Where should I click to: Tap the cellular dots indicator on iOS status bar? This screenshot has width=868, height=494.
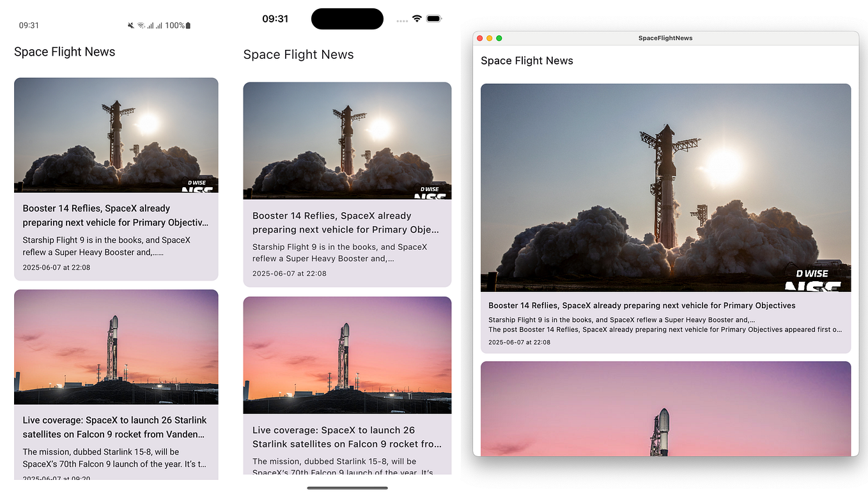[x=402, y=20]
